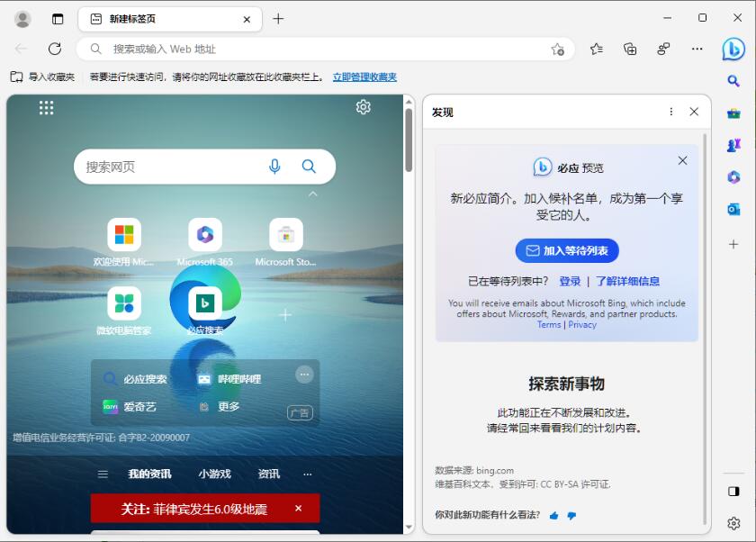Open 哔哩哔哩 in the links card
Image resolution: width=756 pixels, height=542 pixels.
coord(229,379)
